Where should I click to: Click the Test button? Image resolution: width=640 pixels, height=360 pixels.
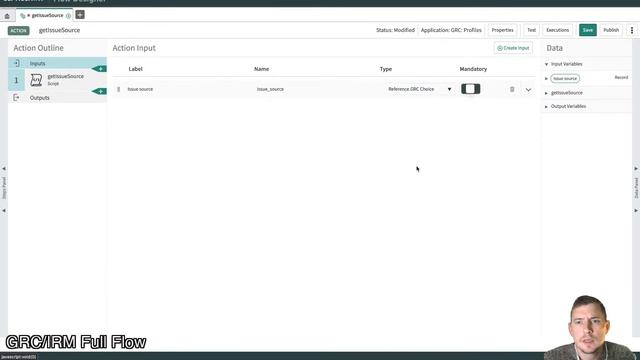[x=531, y=30]
